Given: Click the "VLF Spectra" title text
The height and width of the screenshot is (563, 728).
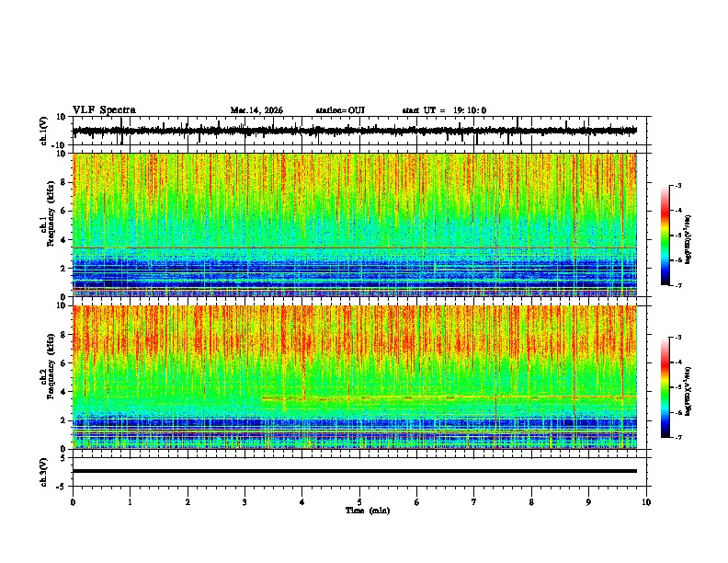Looking at the screenshot, I should pos(104,110).
